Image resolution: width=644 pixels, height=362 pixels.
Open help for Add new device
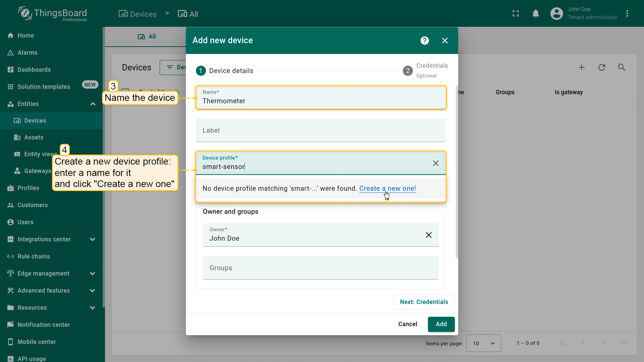[x=425, y=41]
